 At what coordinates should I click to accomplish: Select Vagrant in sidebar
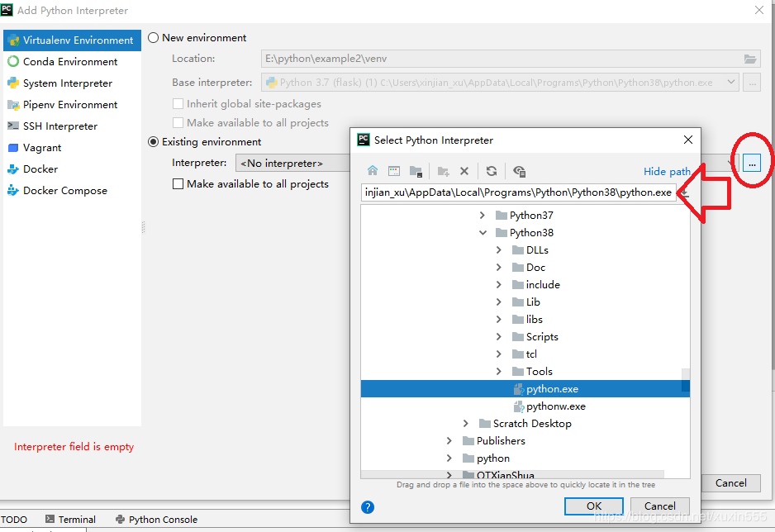pyautogui.click(x=72, y=148)
